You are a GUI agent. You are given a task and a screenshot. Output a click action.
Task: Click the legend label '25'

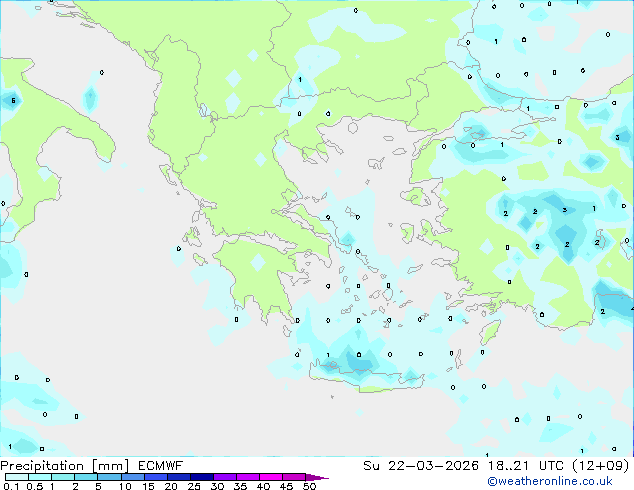point(194,486)
